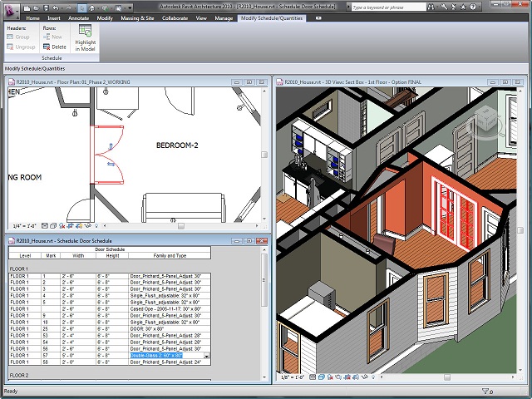The height and width of the screenshot is (399, 532).
Task: Select the Modify Schedule/Quantities contextual tab
Action: [272, 18]
